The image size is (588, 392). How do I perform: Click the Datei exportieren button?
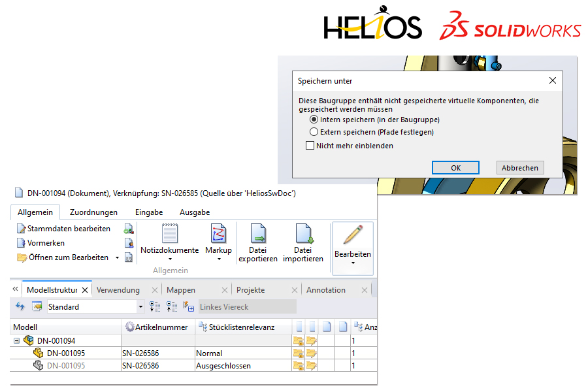tap(258, 243)
